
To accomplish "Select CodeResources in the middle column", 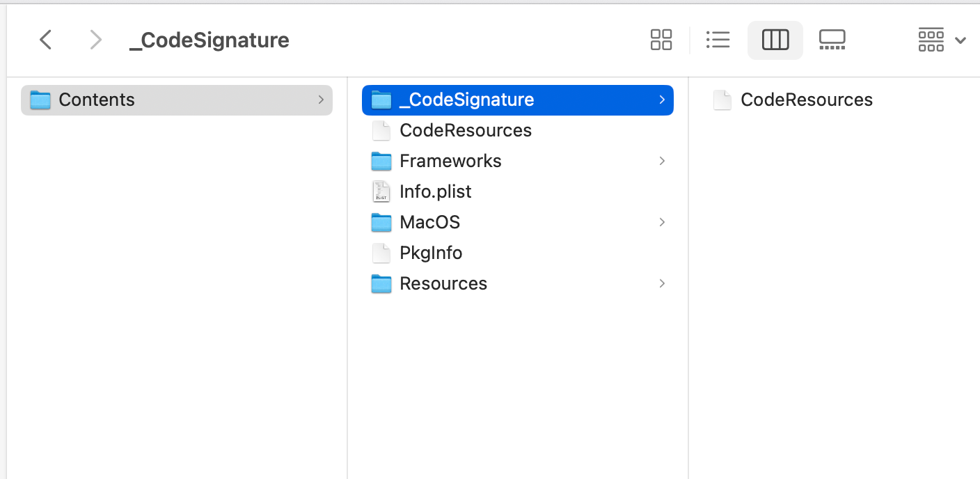I will (465, 130).
